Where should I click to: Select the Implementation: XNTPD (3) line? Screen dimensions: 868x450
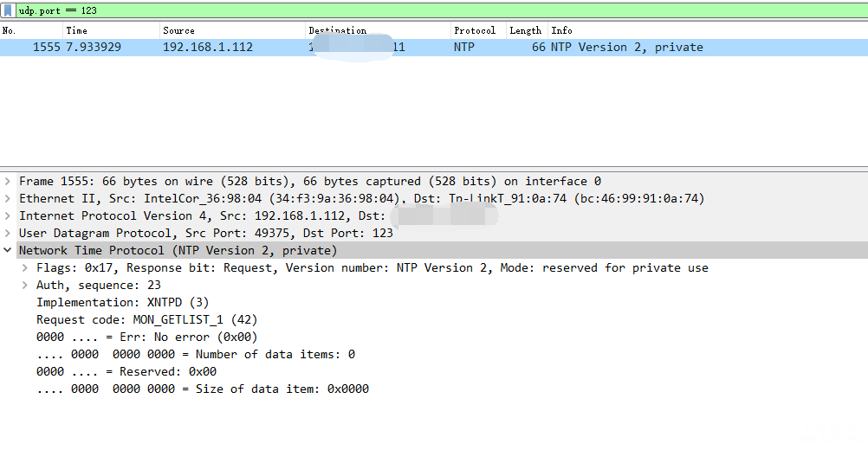tap(122, 302)
